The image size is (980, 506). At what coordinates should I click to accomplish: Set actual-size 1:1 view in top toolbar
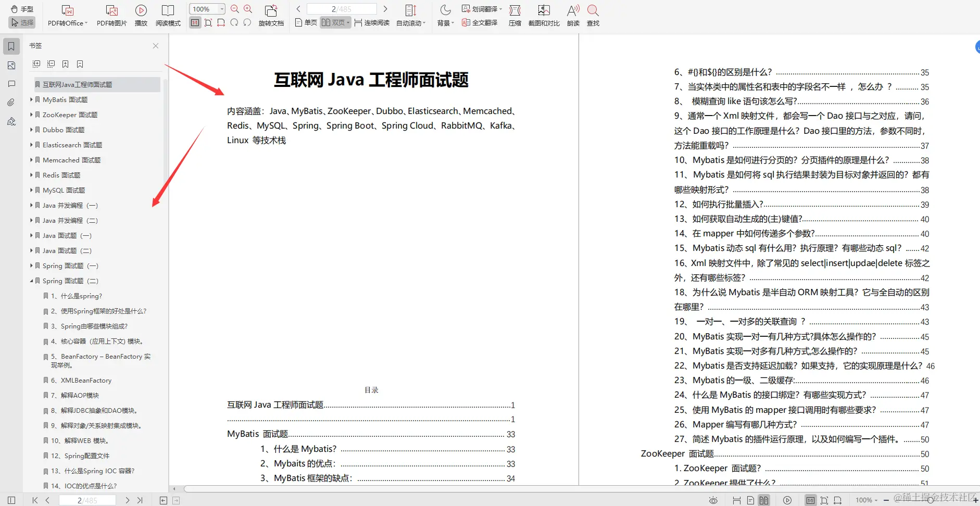[195, 22]
